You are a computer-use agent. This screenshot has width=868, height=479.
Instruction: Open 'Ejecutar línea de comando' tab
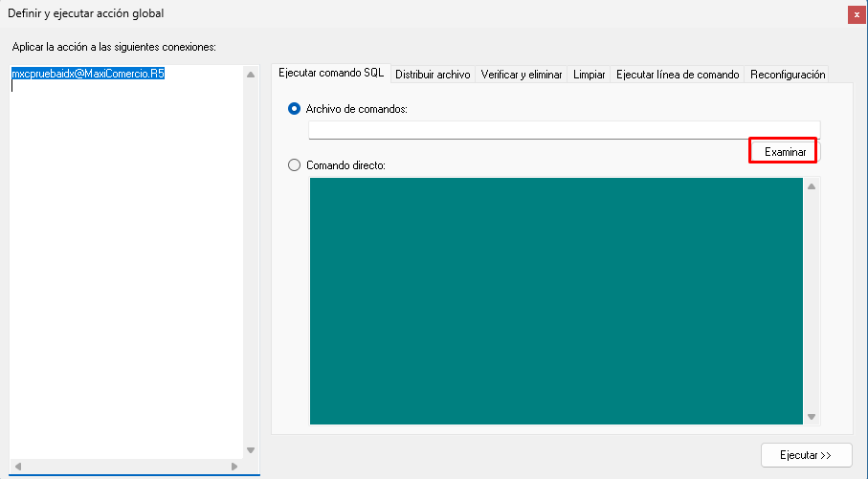678,75
